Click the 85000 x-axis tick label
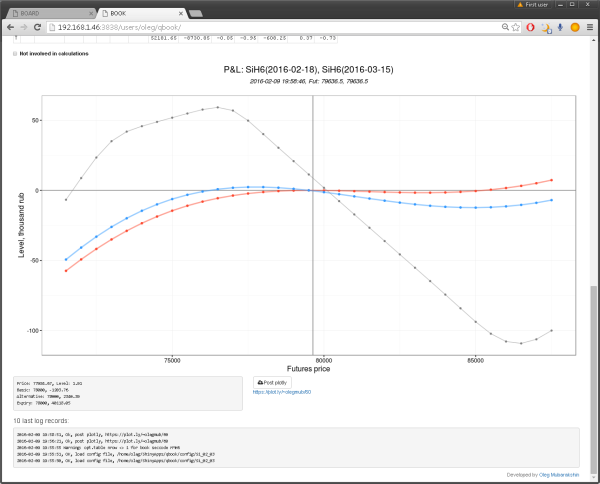 [475, 360]
